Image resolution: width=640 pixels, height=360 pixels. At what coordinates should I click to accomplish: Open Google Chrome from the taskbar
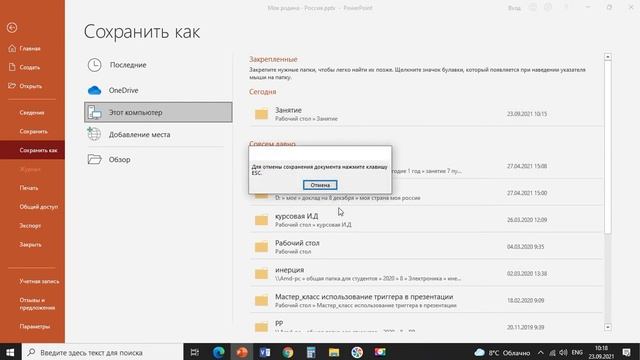pyautogui.click(x=288, y=352)
